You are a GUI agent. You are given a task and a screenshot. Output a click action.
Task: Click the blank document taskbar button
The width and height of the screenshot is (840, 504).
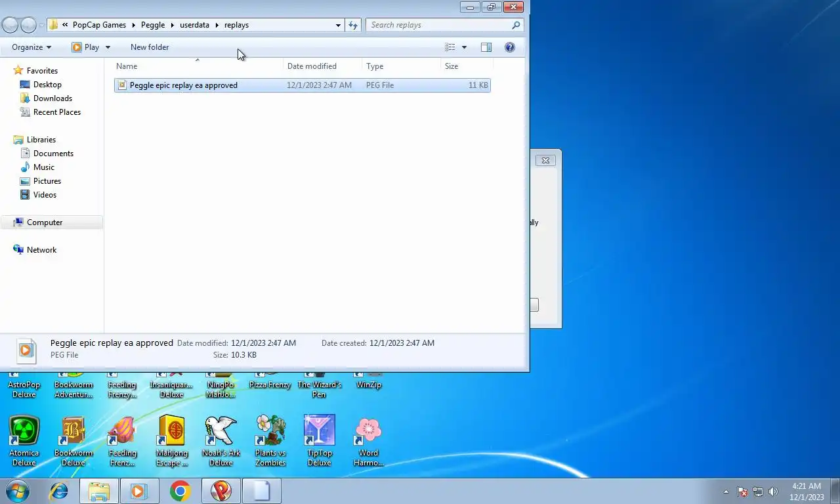262,491
